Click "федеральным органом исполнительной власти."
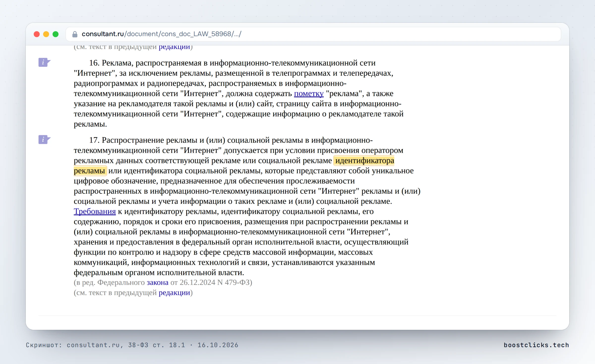The image size is (595, 364). tap(159, 273)
